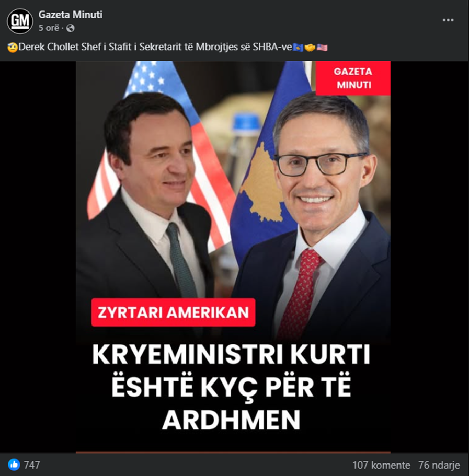The height and width of the screenshot is (476, 469).
Task: Open the 76 ndarje shares list
Action: tap(439, 465)
